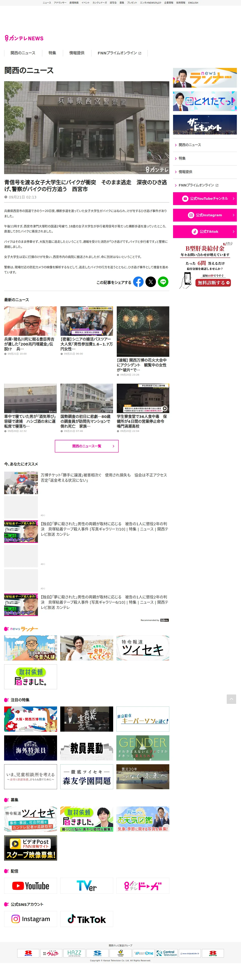Share the article on X
Viewport: 241px width, 980px height.
pyautogui.click(x=151, y=282)
